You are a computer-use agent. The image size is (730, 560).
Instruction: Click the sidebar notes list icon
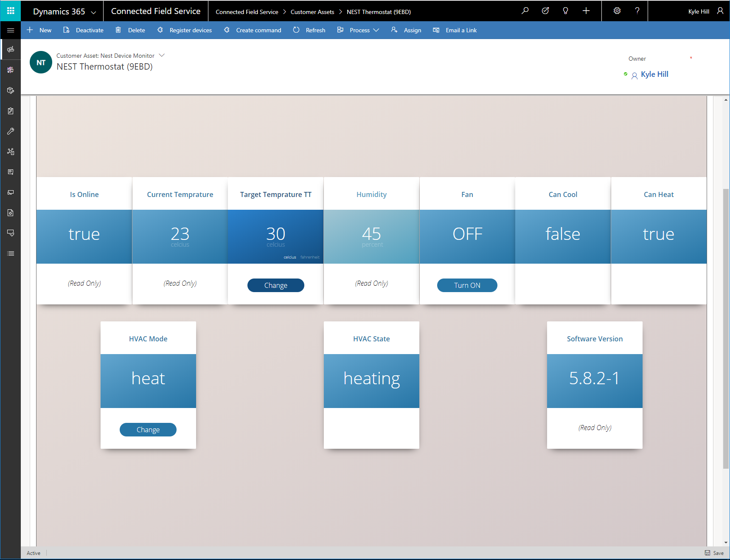11,172
